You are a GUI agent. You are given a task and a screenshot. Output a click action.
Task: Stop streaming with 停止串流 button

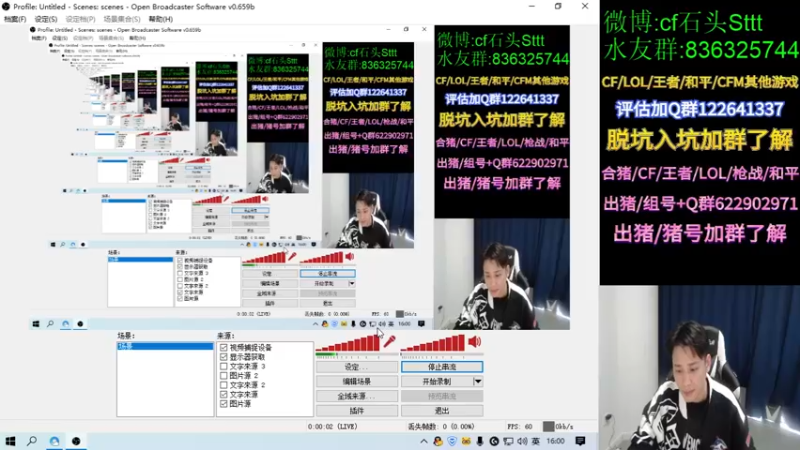point(442,367)
